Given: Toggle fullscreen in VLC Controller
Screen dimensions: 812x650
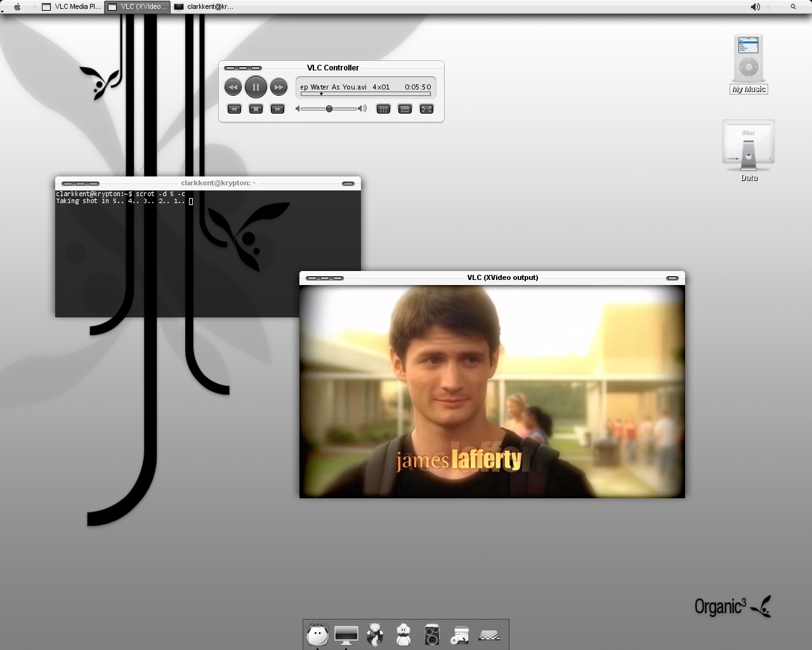Looking at the screenshot, I should [426, 109].
